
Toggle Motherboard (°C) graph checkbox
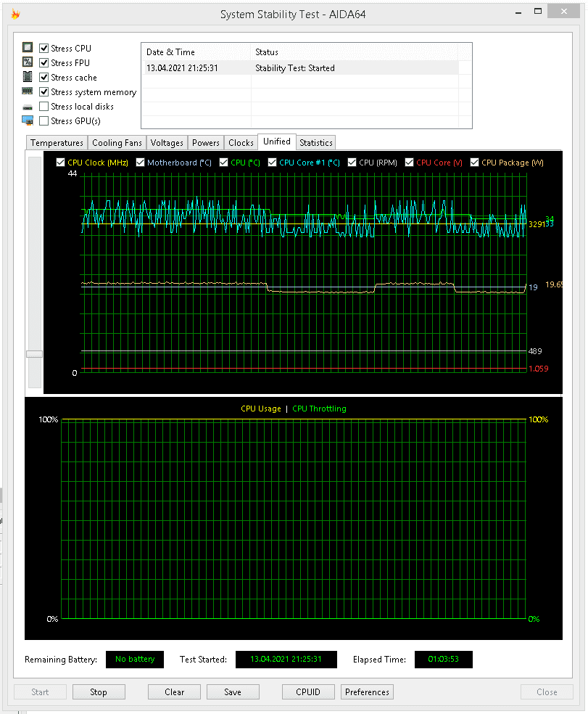pos(140,163)
